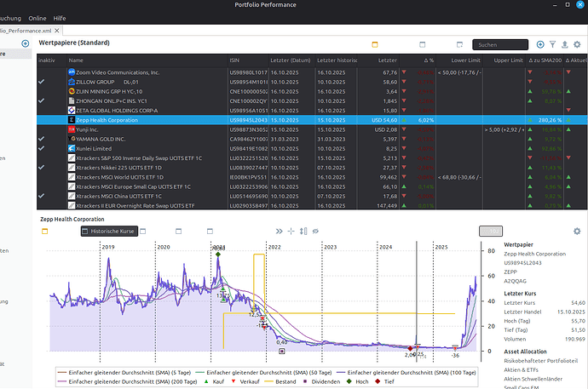This screenshot has height=389, width=588.
Task: Click the Aktien Schwellenländer entry
Action: click(x=533, y=379)
